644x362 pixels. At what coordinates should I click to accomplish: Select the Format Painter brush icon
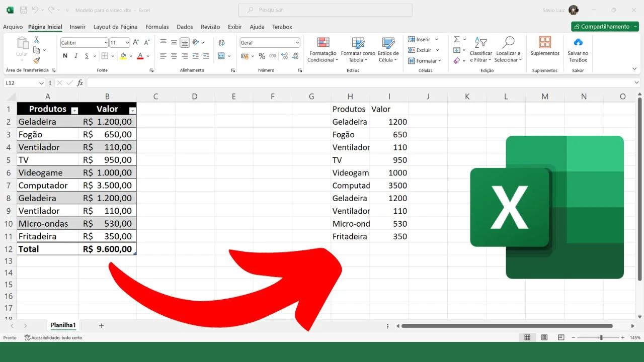pyautogui.click(x=36, y=60)
